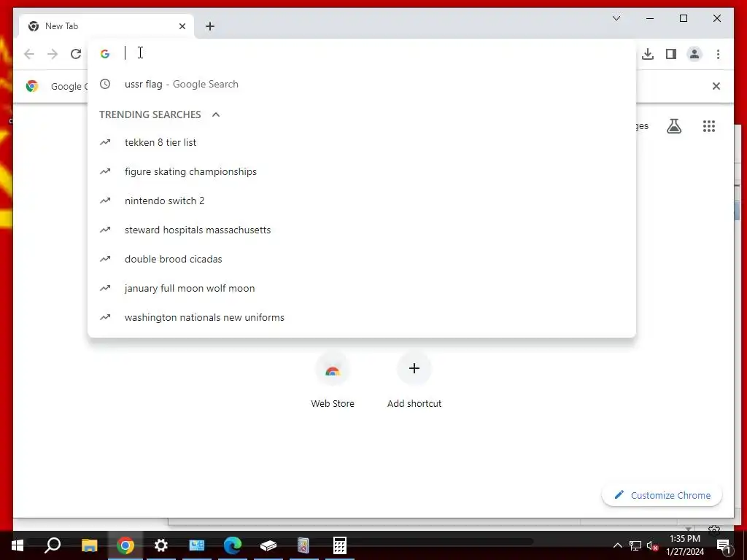This screenshot has height=560, width=747.
Task: Open the notification center icon
Action: coord(724,545)
